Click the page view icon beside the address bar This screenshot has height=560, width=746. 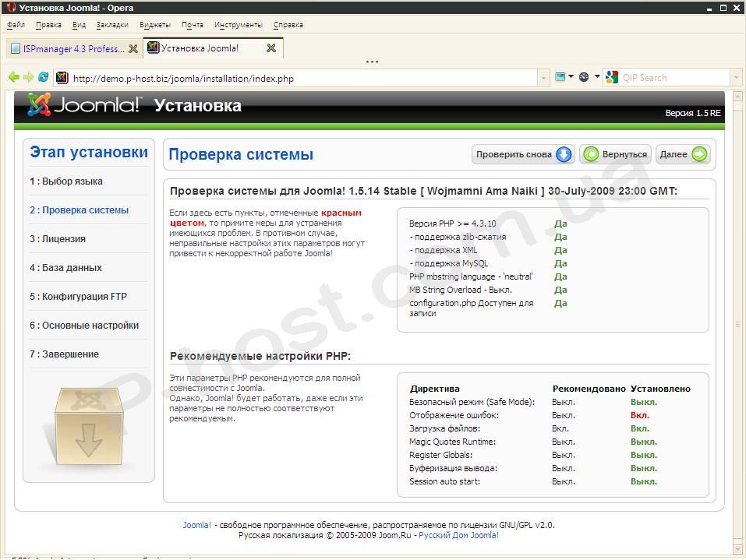click(x=560, y=77)
